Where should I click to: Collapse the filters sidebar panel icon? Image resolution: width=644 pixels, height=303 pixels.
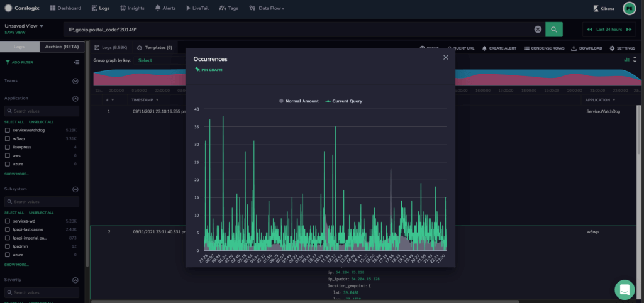(x=76, y=62)
